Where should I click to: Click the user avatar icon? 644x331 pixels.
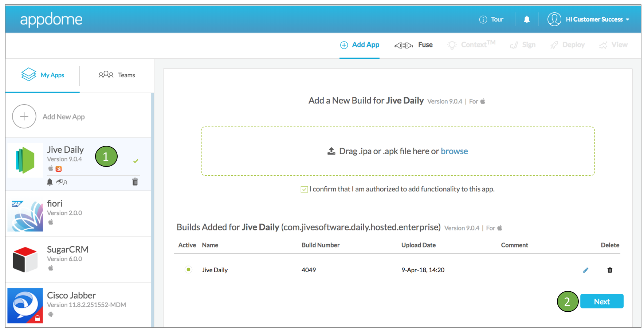pyautogui.click(x=554, y=19)
